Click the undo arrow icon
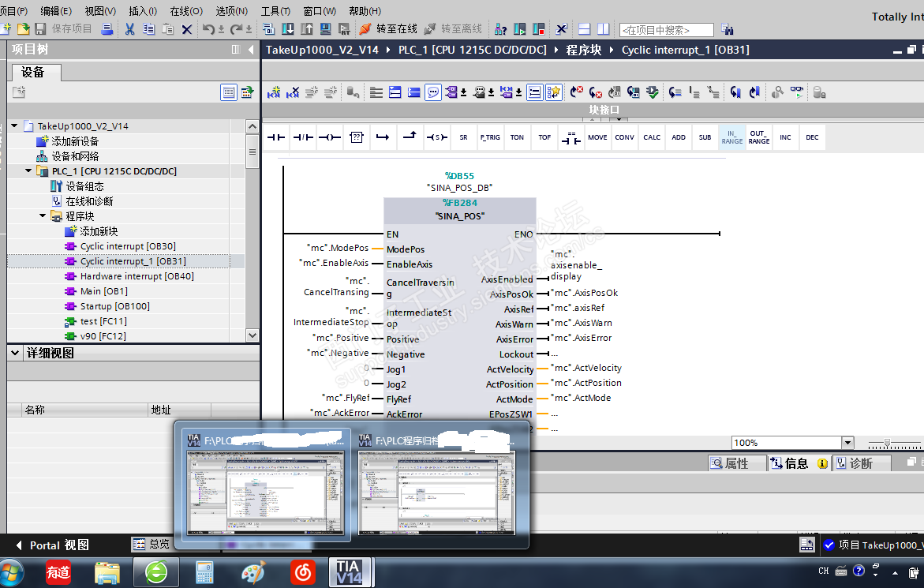Screen dimensions: 924x588 pos(208,29)
